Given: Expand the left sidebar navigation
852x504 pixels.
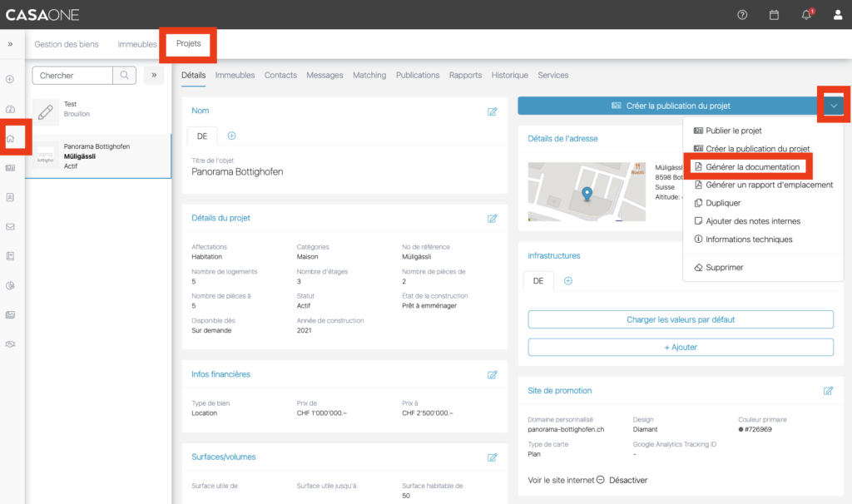Looking at the screenshot, I should 11,44.
